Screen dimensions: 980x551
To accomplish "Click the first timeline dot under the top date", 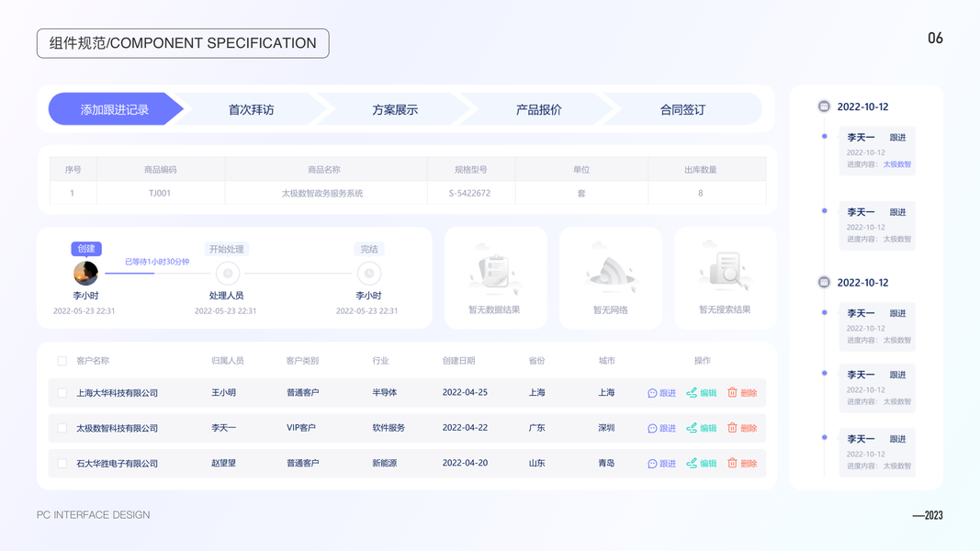I will [x=825, y=136].
